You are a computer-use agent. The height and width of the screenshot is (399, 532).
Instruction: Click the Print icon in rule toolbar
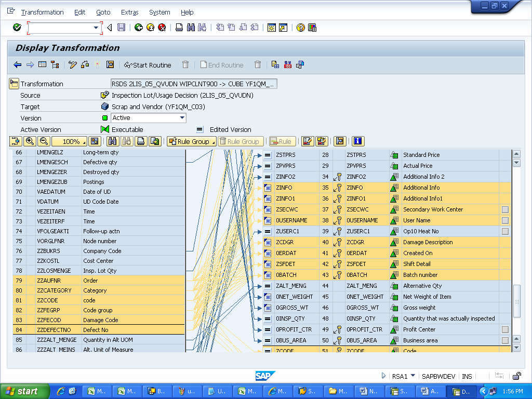coord(140,141)
